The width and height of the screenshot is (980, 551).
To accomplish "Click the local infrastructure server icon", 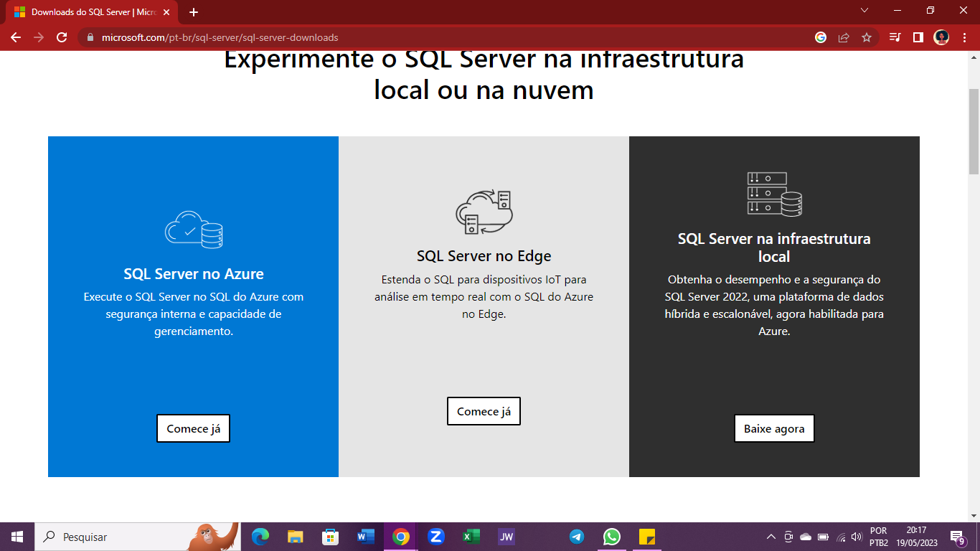I will [774, 194].
